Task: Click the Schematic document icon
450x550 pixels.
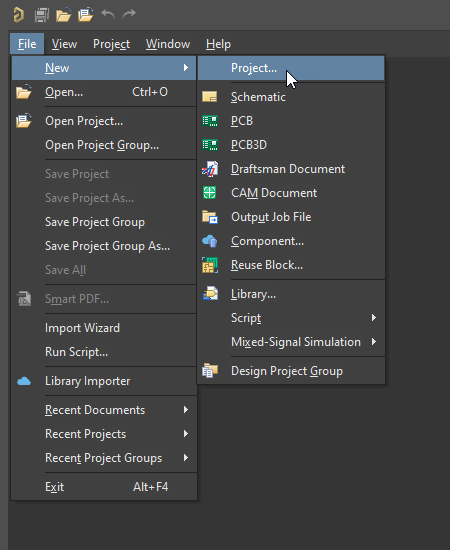Action: 210,97
